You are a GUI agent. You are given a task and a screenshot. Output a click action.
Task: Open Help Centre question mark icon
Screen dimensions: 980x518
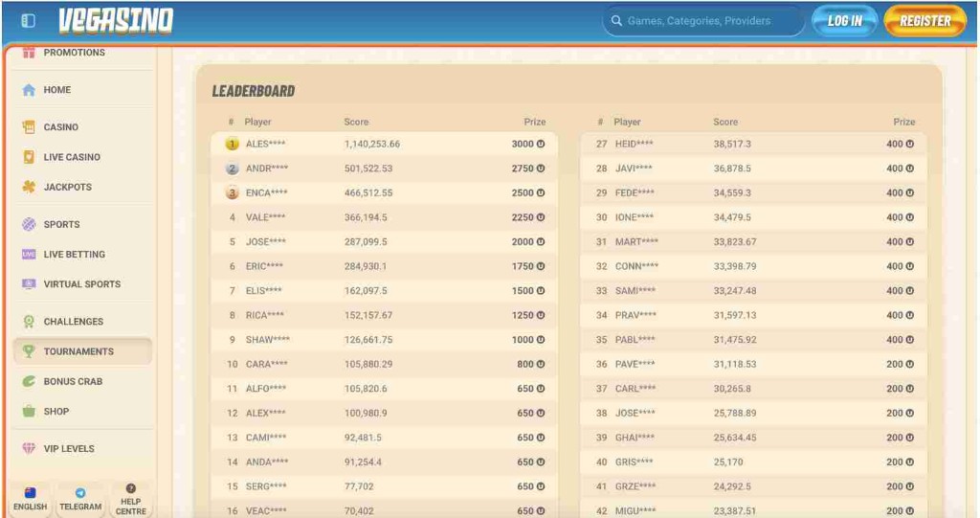click(x=130, y=488)
